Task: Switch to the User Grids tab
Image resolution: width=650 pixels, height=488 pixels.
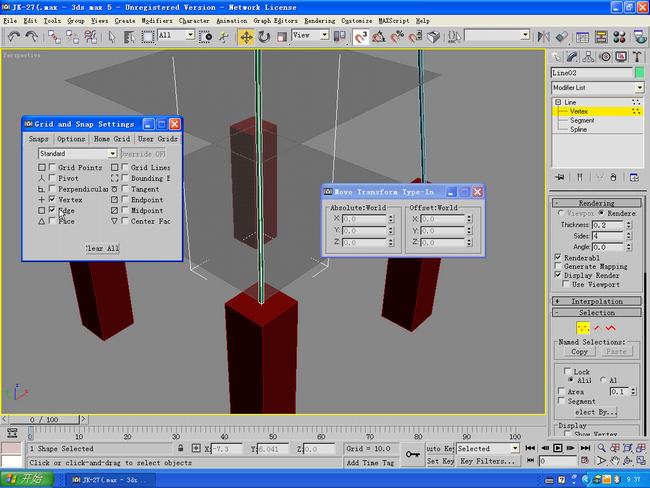Action: point(158,139)
